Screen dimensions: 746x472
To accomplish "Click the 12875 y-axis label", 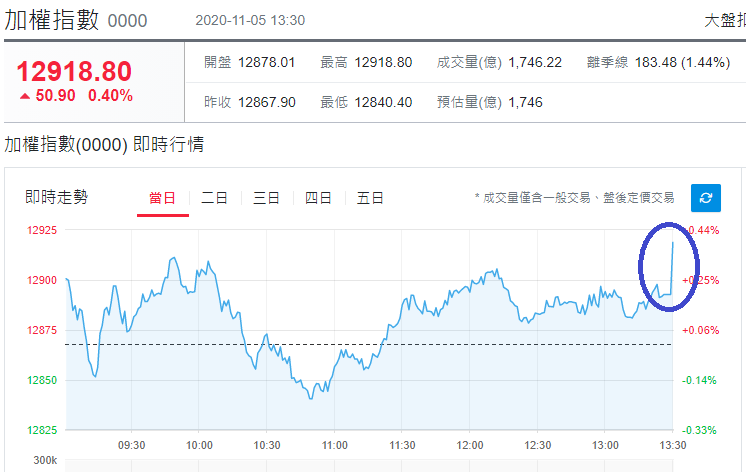I will tap(42, 330).
